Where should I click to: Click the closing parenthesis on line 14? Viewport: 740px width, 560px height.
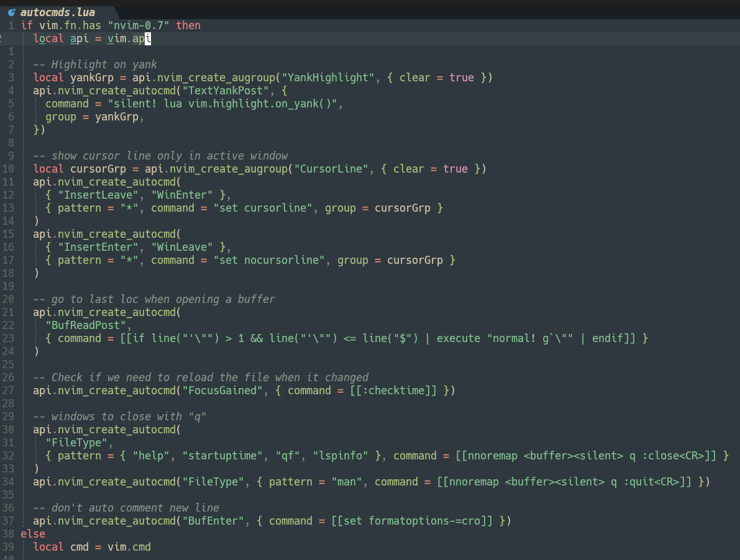[36, 220]
